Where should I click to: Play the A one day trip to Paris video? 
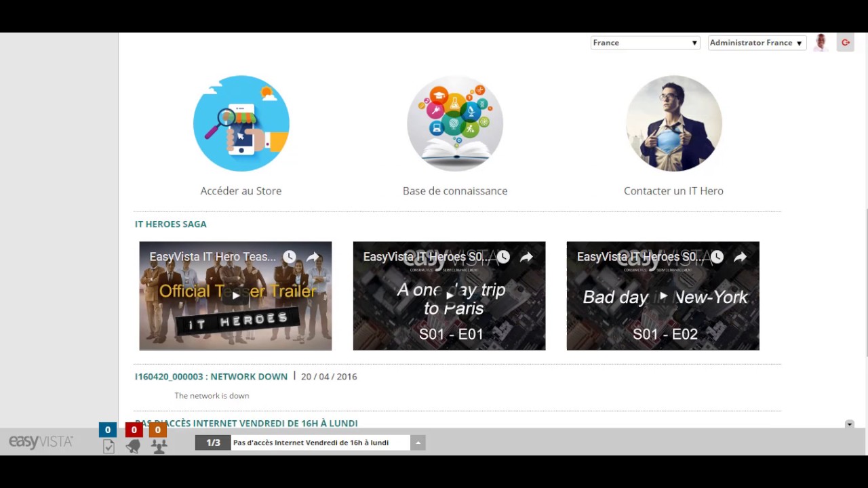[449, 296]
